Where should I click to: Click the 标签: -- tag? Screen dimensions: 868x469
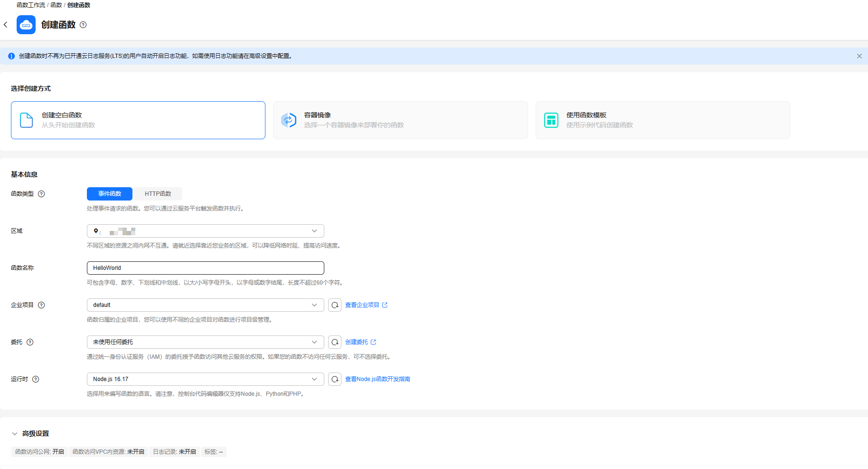click(214, 452)
